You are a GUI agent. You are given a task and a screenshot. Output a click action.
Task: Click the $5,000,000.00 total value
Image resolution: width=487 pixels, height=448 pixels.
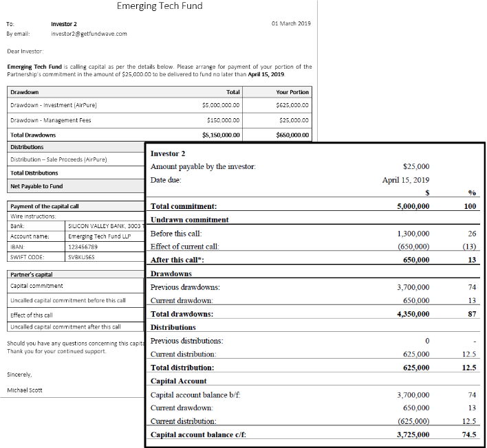pos(221,106)
